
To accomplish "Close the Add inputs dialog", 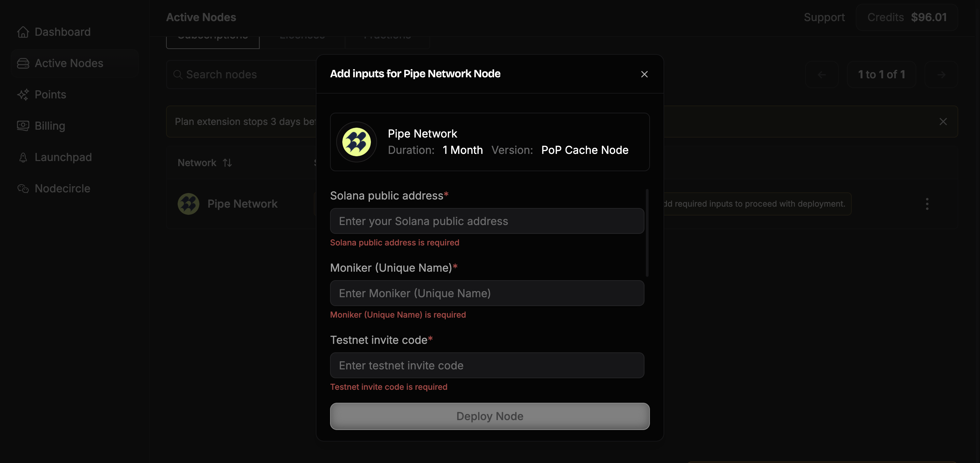I will (x=644, y=74).
